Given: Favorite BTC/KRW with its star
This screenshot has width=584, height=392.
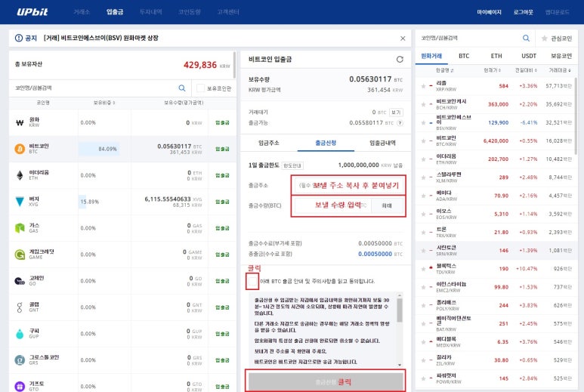Looking at the screenshot, I should (424, 140).
